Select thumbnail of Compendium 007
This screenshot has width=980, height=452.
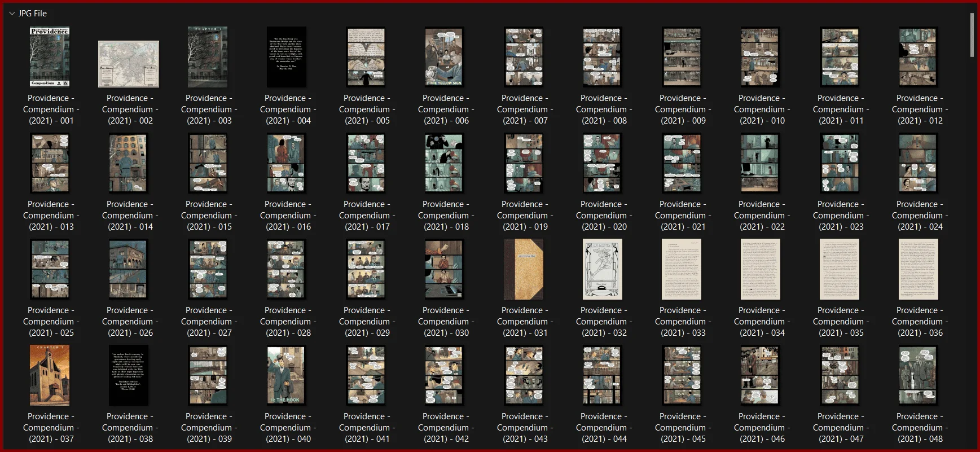click(524, 57)
